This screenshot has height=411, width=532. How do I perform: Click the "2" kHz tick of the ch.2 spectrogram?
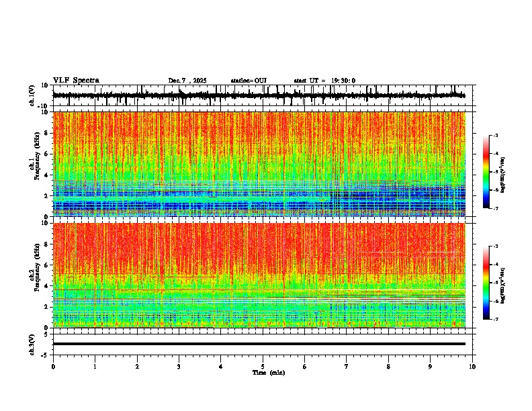[47, 307]
